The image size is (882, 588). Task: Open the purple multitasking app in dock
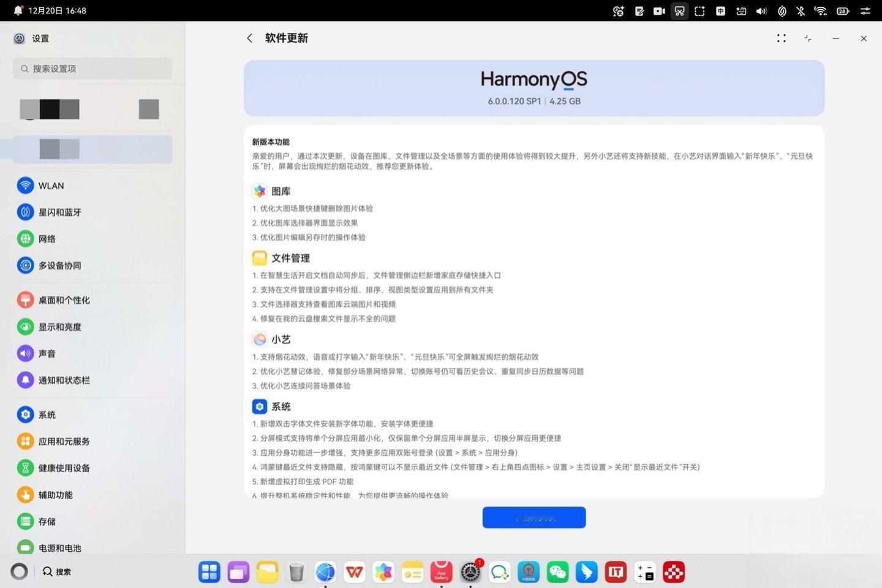pyautogui.click(x=238, y=572)
